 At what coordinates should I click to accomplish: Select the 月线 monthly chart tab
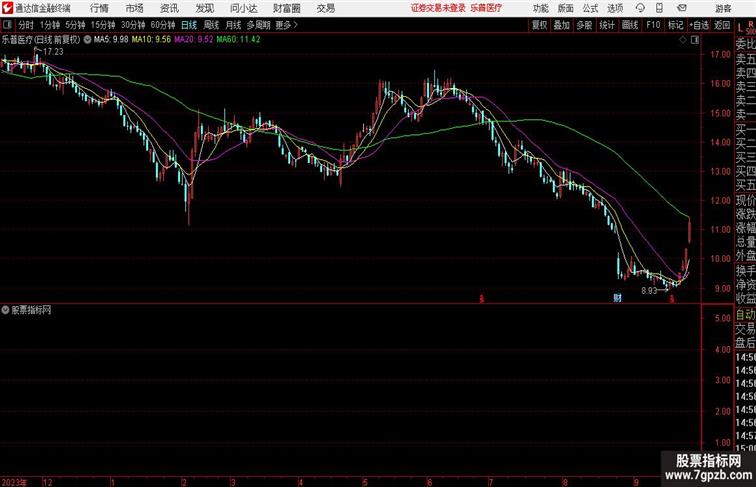233,25
